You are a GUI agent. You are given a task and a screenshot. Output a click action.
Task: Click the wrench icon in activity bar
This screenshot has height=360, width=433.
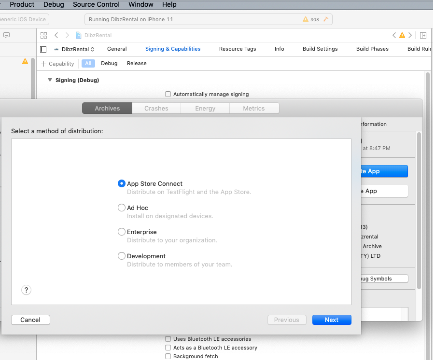coord(326,19)
